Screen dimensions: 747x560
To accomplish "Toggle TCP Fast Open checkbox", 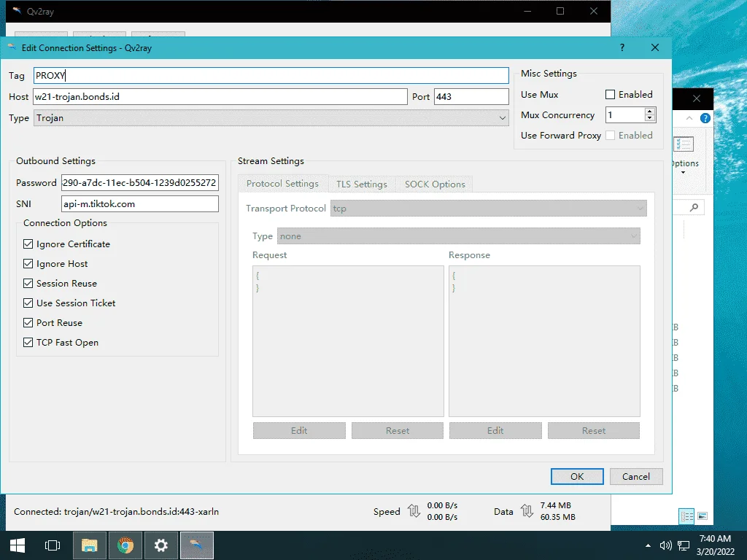I will 28,343.
